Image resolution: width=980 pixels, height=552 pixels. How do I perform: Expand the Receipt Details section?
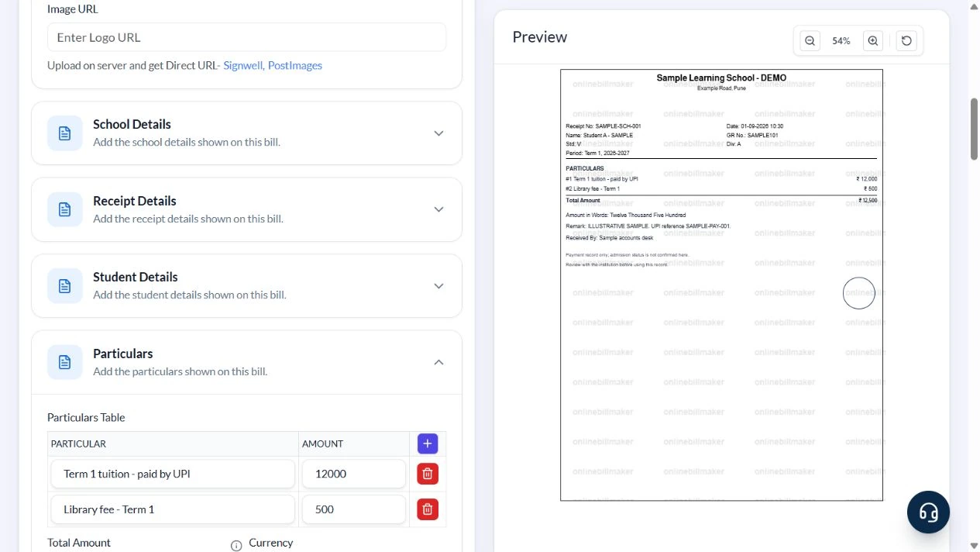438,209
